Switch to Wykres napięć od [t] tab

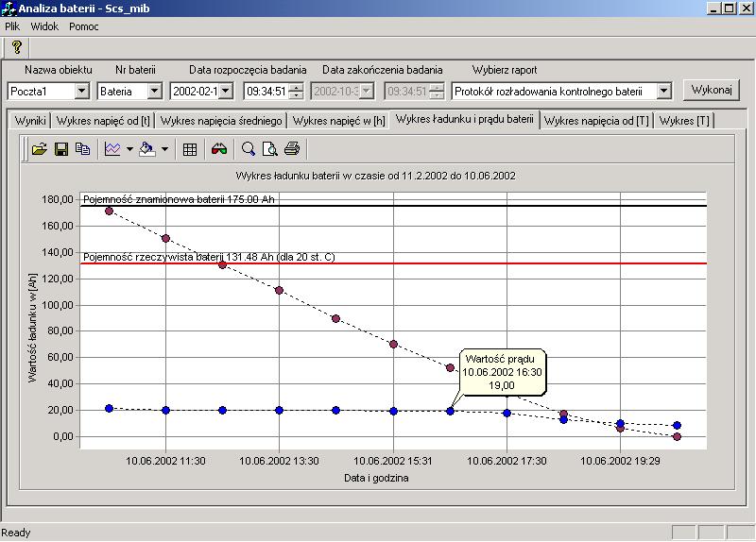click(103, 121)
